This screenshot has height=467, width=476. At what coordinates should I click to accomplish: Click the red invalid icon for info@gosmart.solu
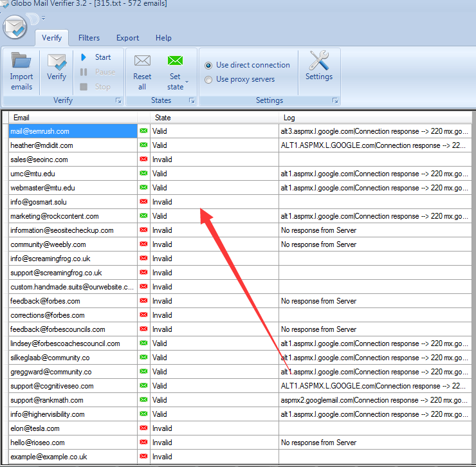(143, 201)
